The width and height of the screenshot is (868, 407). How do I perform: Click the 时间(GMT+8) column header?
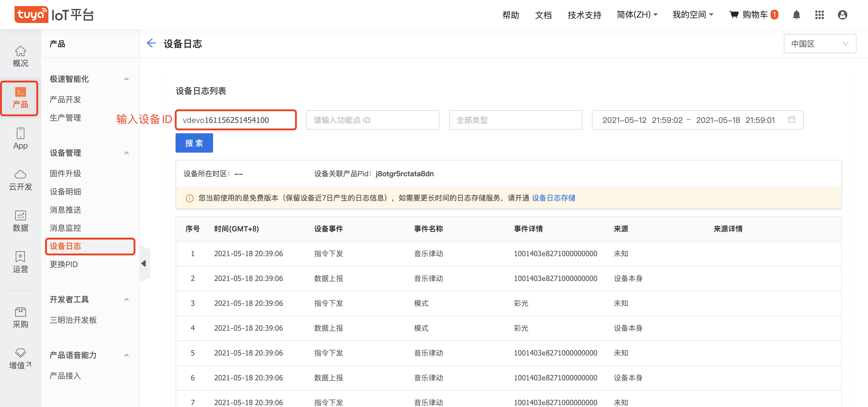click(x=237, y=229)
